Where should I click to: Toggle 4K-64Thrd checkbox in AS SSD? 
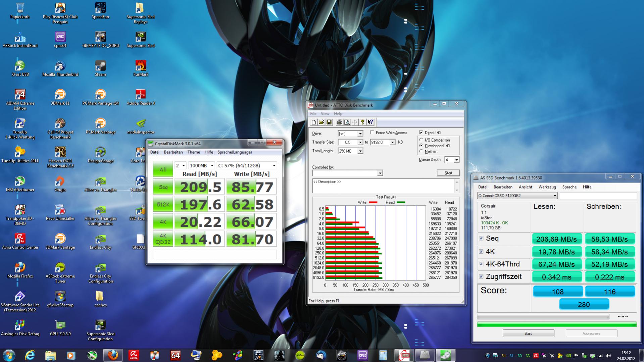click(x=481, y=264)
